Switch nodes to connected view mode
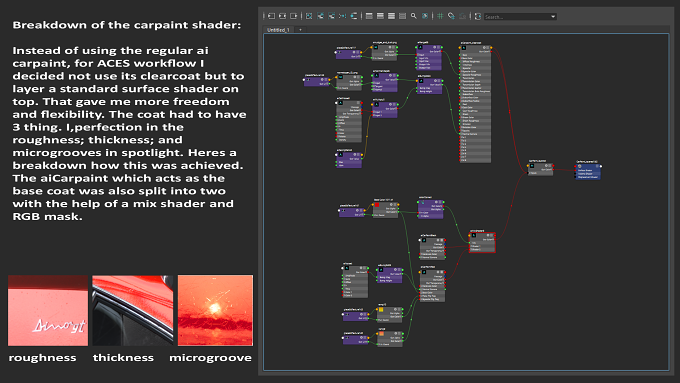This screenshot has width=680, height=383. pyautogui.click(x=380, y=16)
